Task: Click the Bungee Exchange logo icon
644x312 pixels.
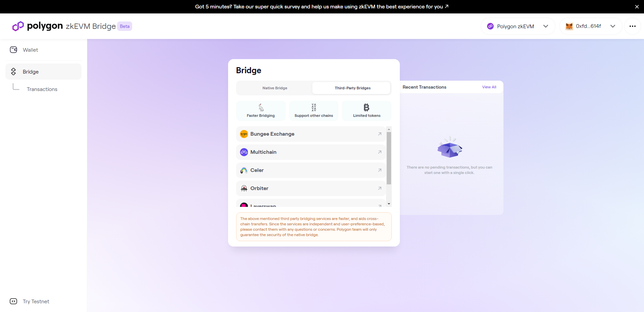Action: (244, 134)
